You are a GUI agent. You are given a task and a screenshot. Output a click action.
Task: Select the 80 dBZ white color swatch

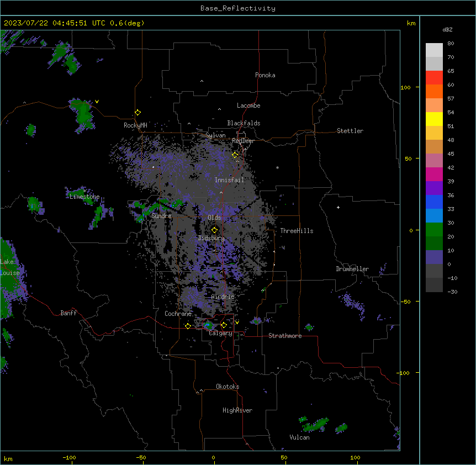tap(434, 50)
